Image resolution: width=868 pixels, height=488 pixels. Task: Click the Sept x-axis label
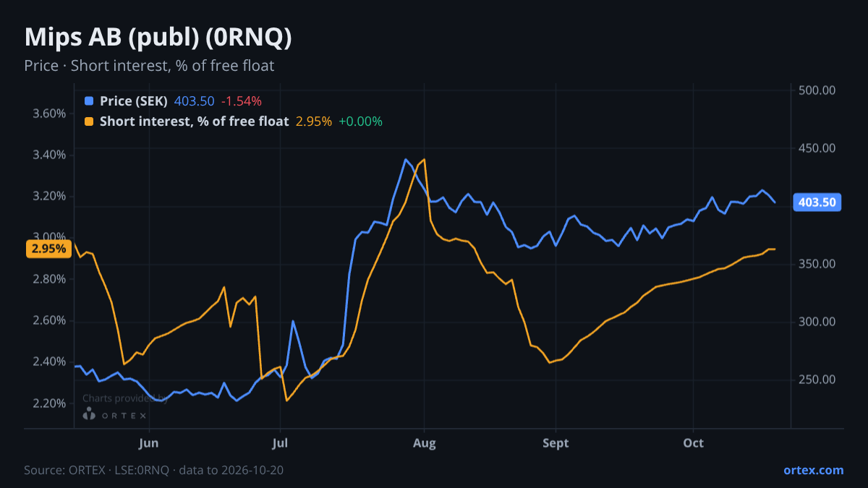point(556,443)
